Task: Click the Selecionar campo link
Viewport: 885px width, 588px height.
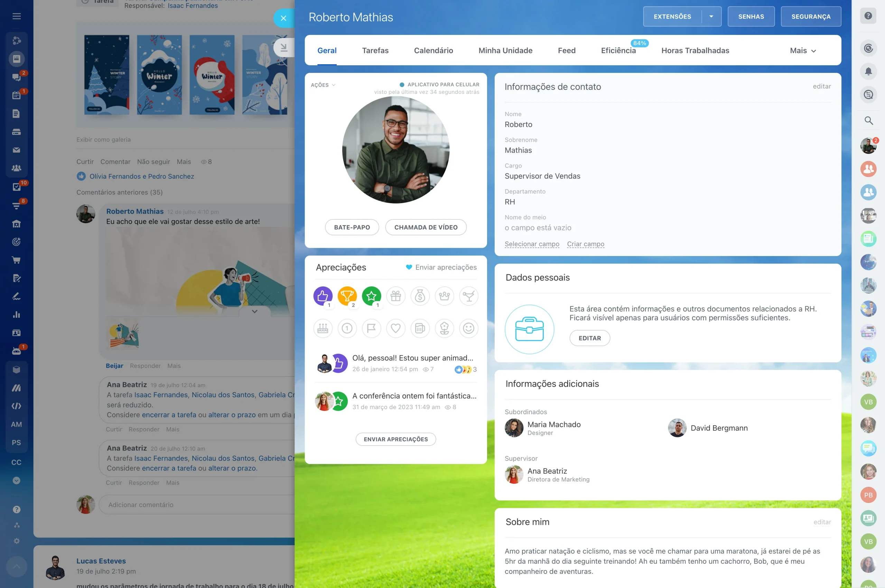Action: click(532, 244)
